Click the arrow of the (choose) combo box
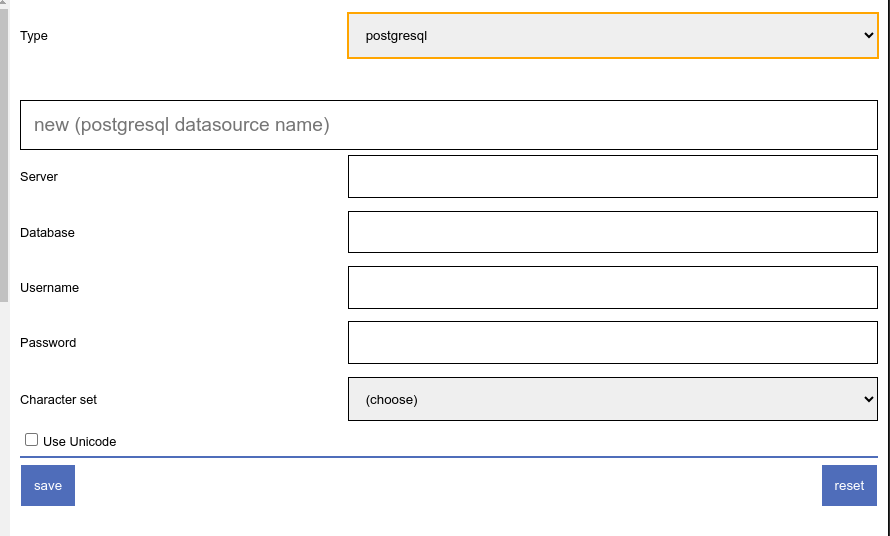 coord(867,399)
